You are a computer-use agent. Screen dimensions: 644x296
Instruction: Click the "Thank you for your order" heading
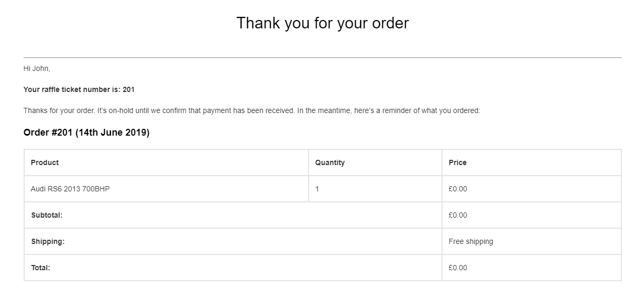click(x=322, y=23)
